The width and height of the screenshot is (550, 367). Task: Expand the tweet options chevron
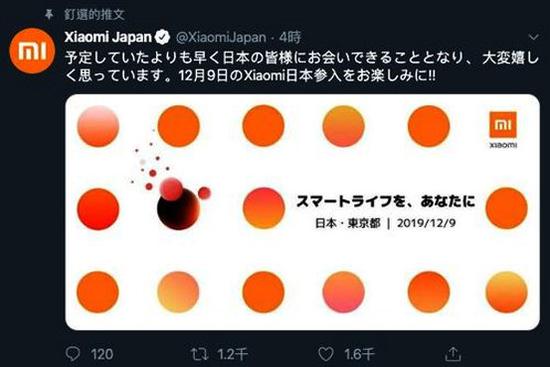tap(534, 37)
